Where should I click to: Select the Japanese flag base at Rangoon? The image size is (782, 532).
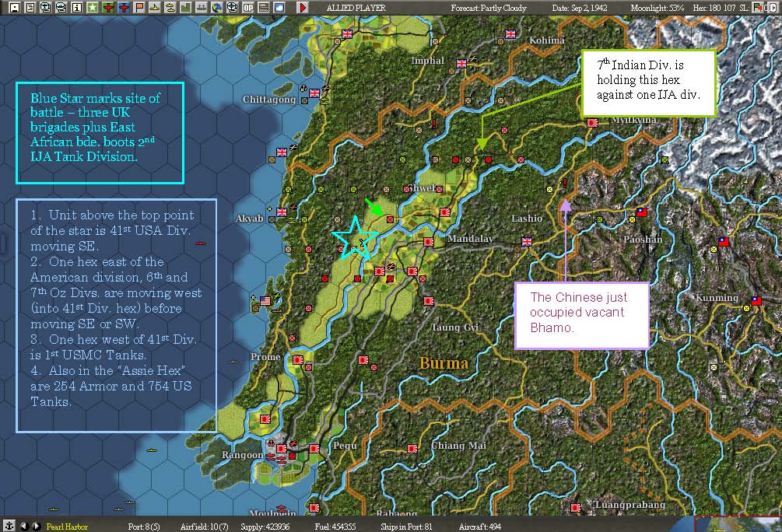(282, 448)
